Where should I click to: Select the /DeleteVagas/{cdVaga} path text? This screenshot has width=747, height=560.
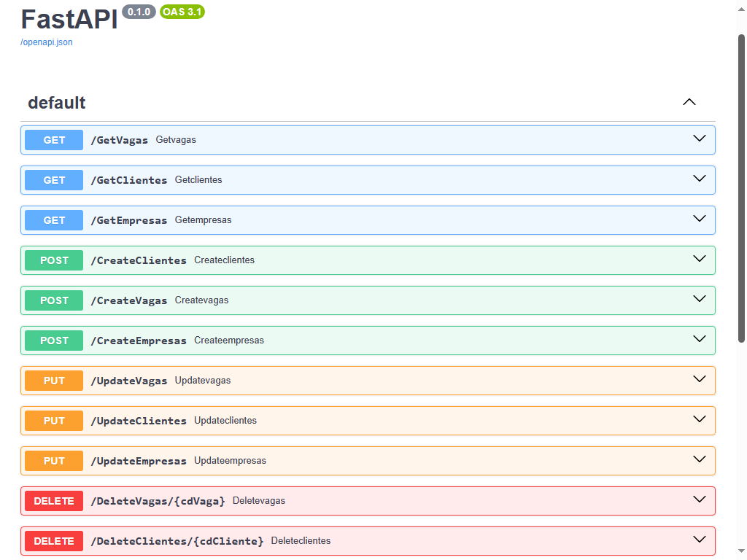[158, 501]
